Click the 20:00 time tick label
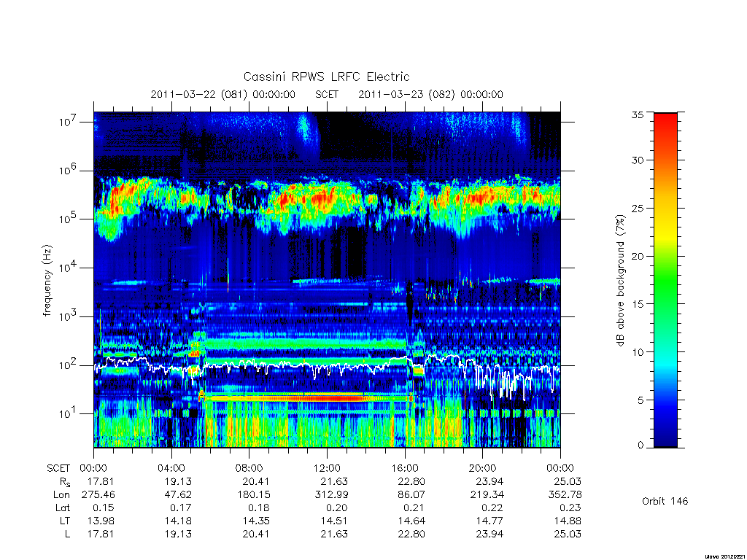This screenshot has width=747, height=560. (x=483, y=468)
